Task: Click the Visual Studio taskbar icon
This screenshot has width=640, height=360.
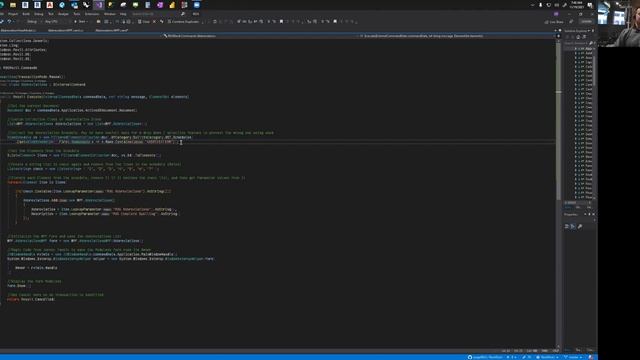Action: (99, 5)
